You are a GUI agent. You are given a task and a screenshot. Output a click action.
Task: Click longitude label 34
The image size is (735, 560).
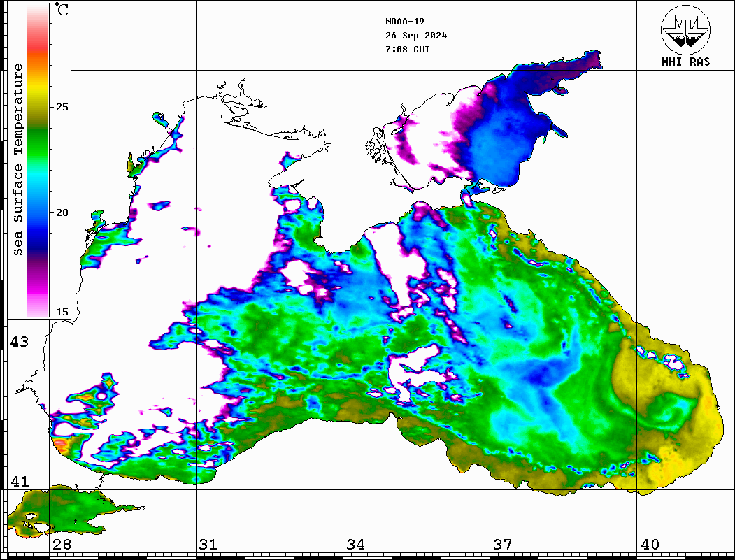pyautogui.click(x=355, y=545)
